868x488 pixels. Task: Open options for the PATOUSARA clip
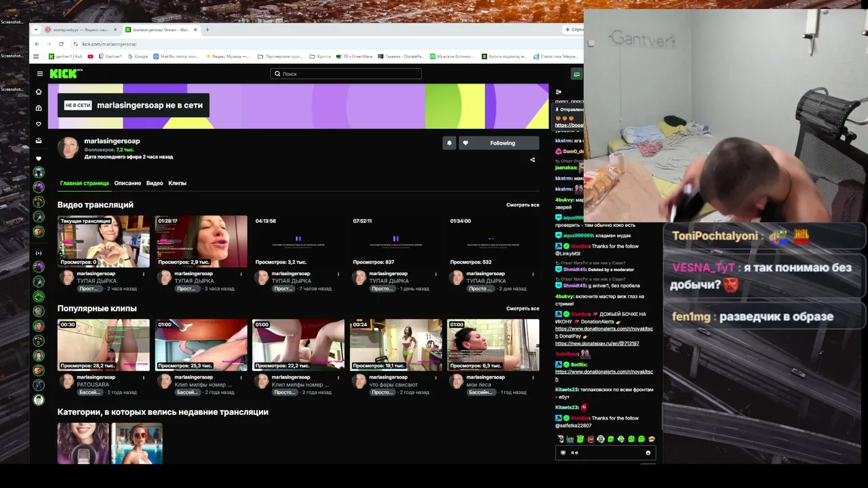click(x=144, y=378)
